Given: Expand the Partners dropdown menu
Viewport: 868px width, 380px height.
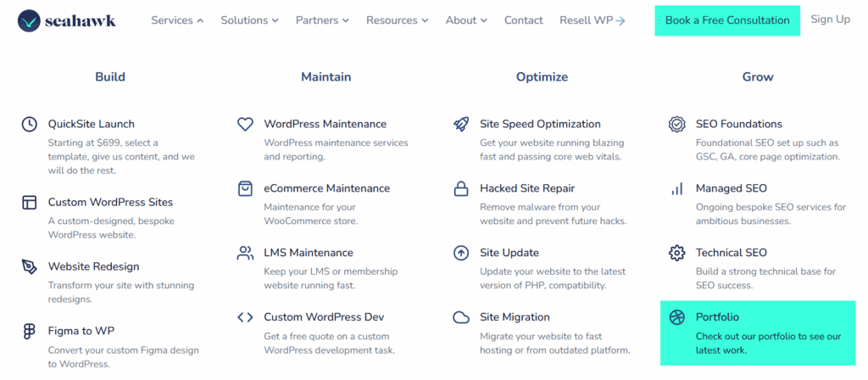Looking at the screenshot, I should 322,20.
